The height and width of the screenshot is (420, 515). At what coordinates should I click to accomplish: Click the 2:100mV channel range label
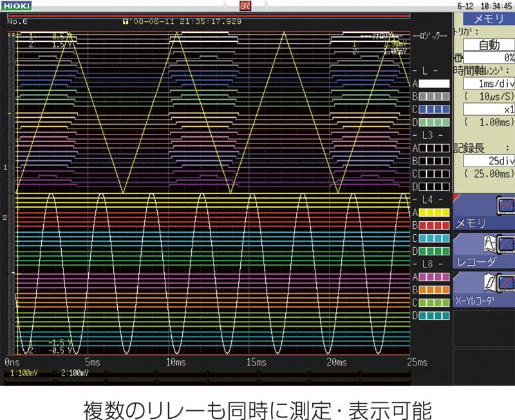pos(75,372)
